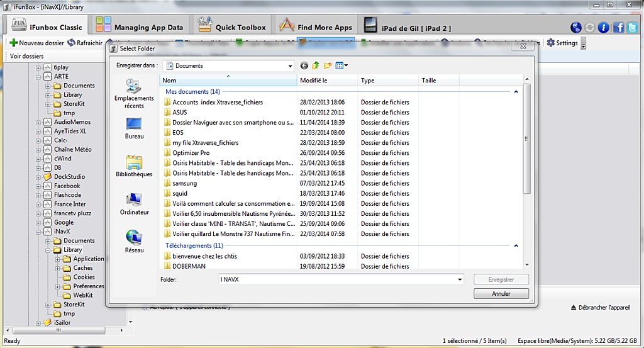Select the Cookies folder in tree
The image size is (644, 348).
tap(84, 277)
